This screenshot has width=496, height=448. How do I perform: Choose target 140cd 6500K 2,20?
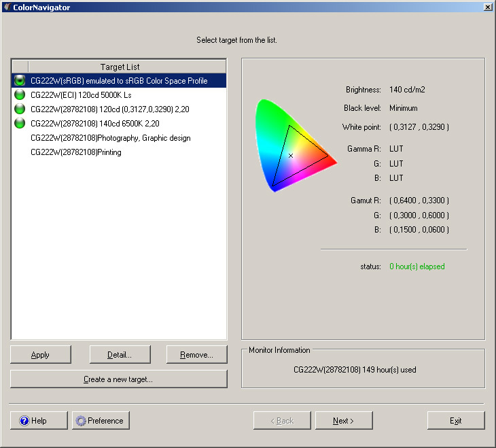(119, 124)
